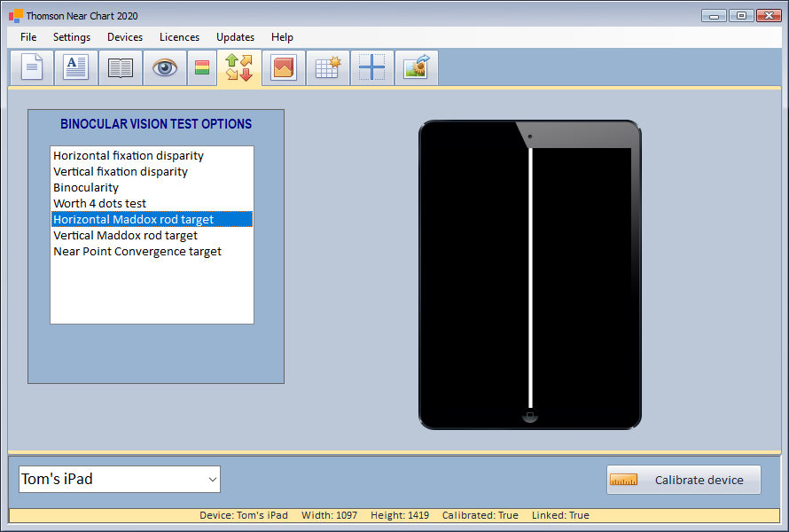Select Worth 4 dots test option
789x532 pixels.
point(99,204)
